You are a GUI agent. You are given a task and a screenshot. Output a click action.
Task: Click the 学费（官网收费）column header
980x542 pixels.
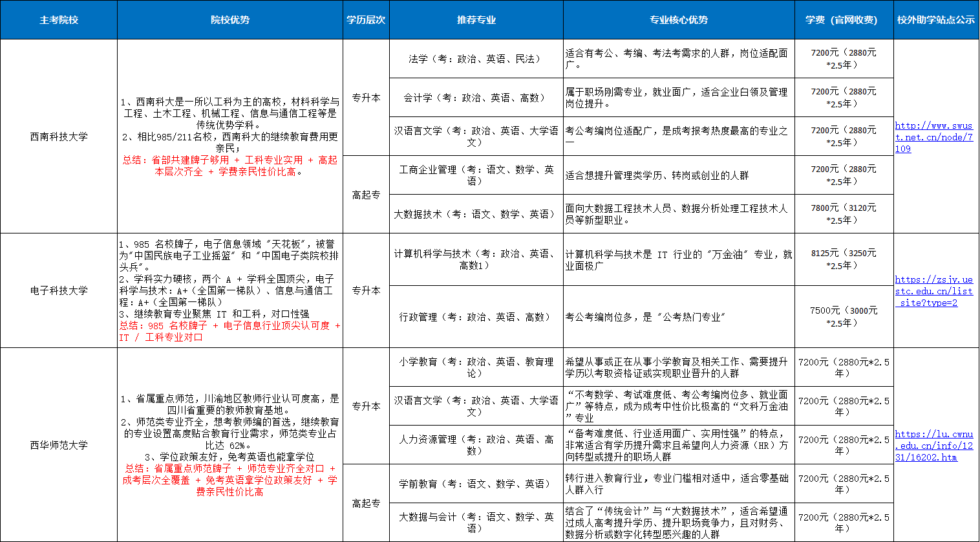click(x=844, y=20)
